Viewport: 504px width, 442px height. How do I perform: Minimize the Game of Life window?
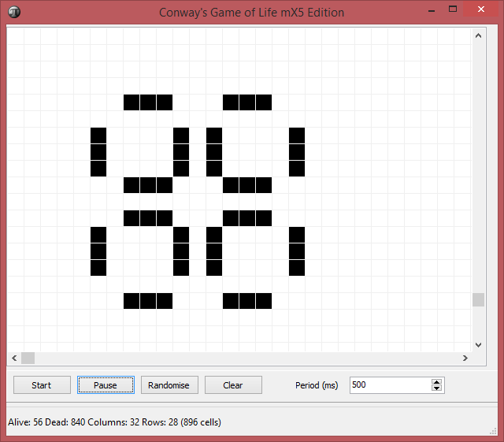coord(431,10)
